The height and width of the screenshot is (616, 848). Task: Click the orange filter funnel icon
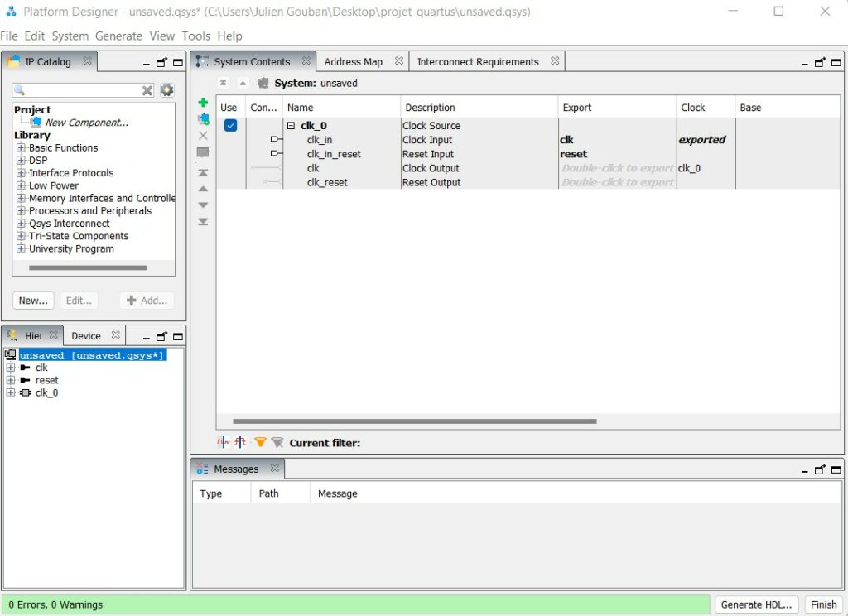pyautogui.click(x=260, y=443)
